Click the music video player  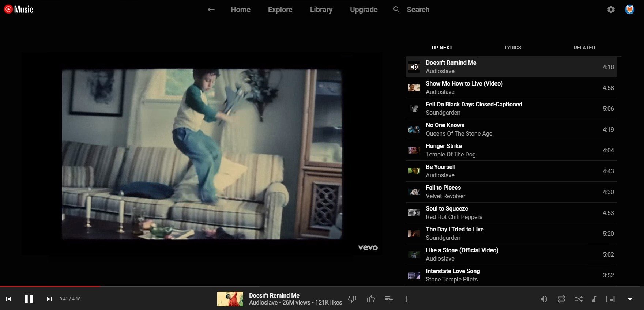pos(202,154)
